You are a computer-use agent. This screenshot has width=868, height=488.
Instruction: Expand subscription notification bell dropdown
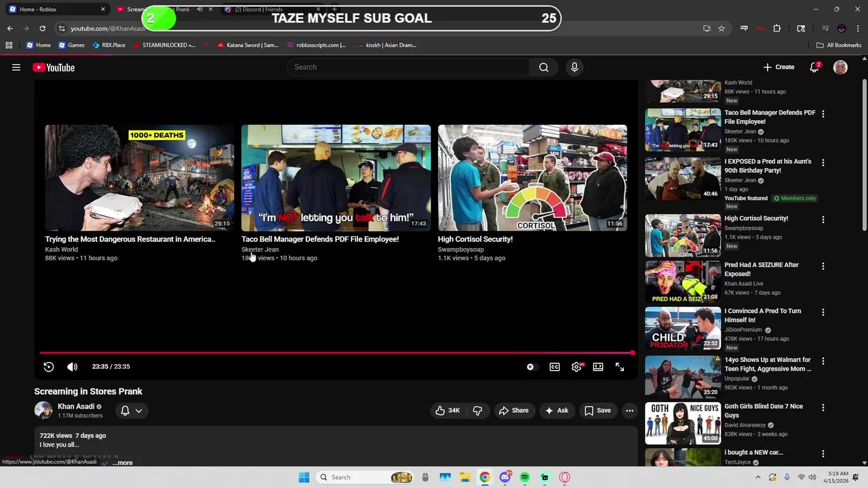[x=132, y=410]
